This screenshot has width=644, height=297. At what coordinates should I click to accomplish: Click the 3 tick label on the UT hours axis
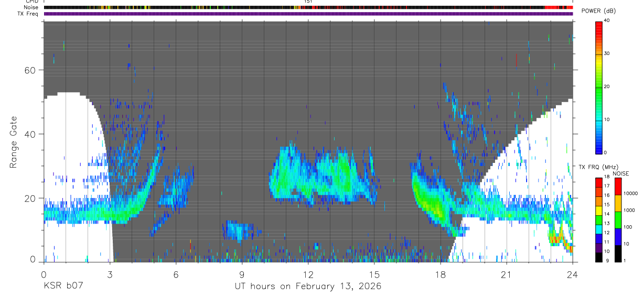(x=110, y=274)
